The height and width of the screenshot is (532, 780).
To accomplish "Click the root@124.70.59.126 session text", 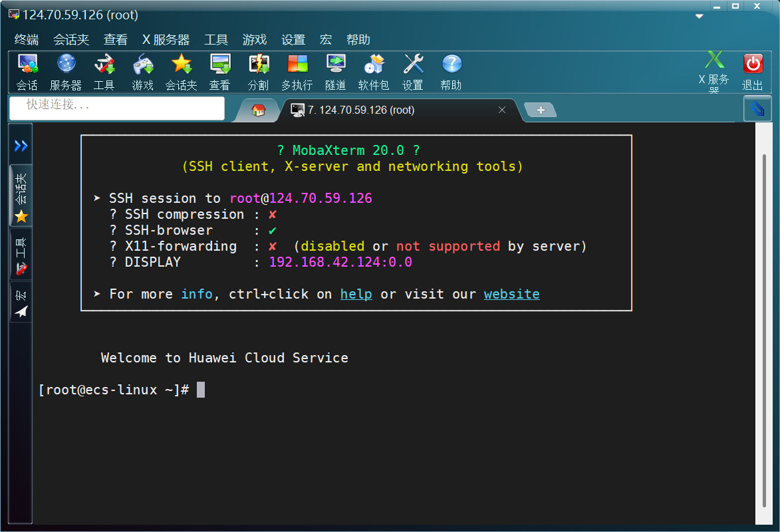I will 301,198.
